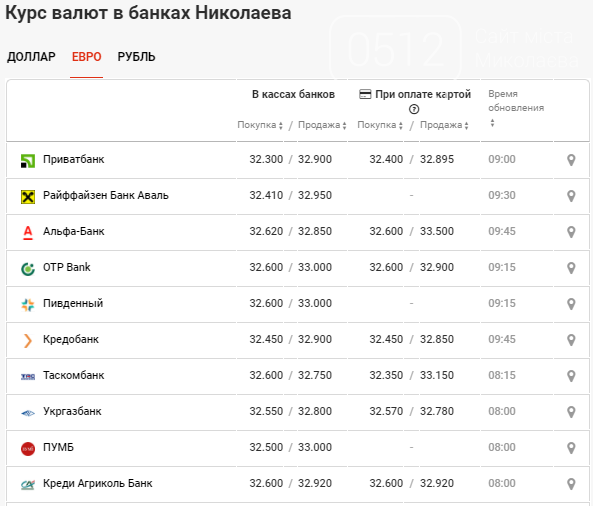The height and width of the screenshot is (506, 593).
Task: Click Таскомбанк card sell rate 33.150
Action: click(x=436, y=375)
